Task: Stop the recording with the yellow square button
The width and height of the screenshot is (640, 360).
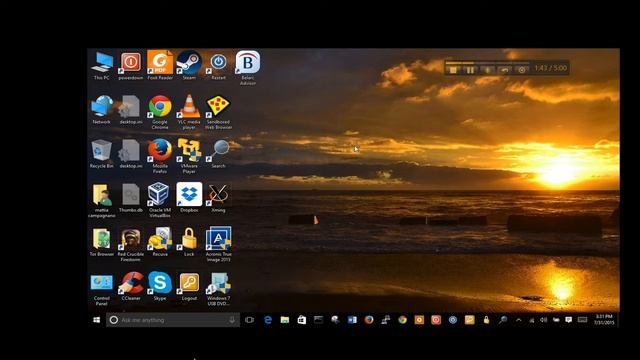Action: 453,70
